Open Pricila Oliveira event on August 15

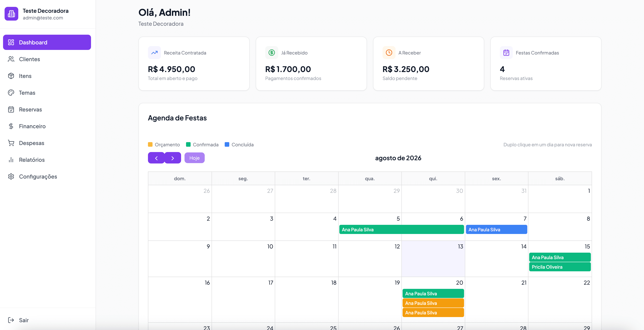pyautogui.click(x=560, y=267)
